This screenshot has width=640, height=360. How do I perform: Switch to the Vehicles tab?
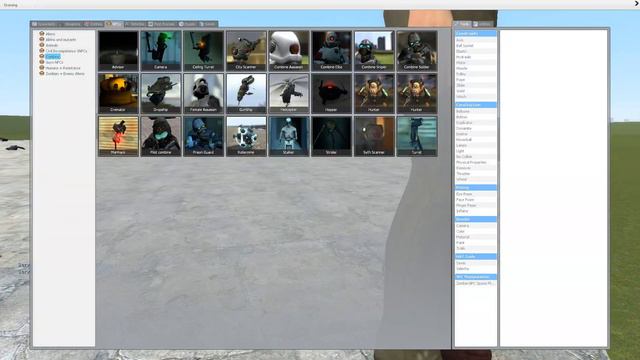(x=136, y=24)
